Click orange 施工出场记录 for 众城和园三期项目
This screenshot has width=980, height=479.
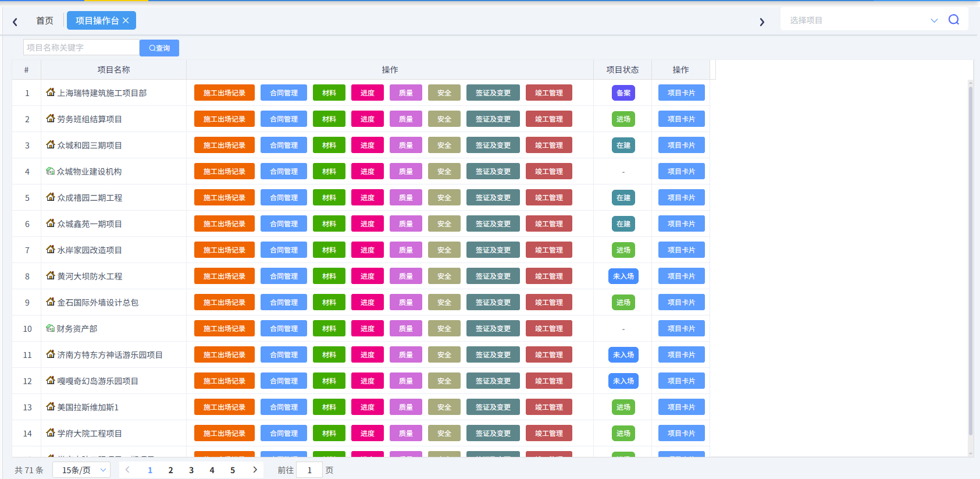pos(224,145)
